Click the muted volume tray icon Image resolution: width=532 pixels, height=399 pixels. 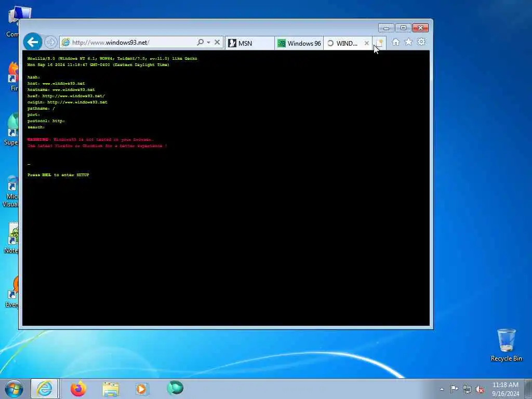[480, 389]
